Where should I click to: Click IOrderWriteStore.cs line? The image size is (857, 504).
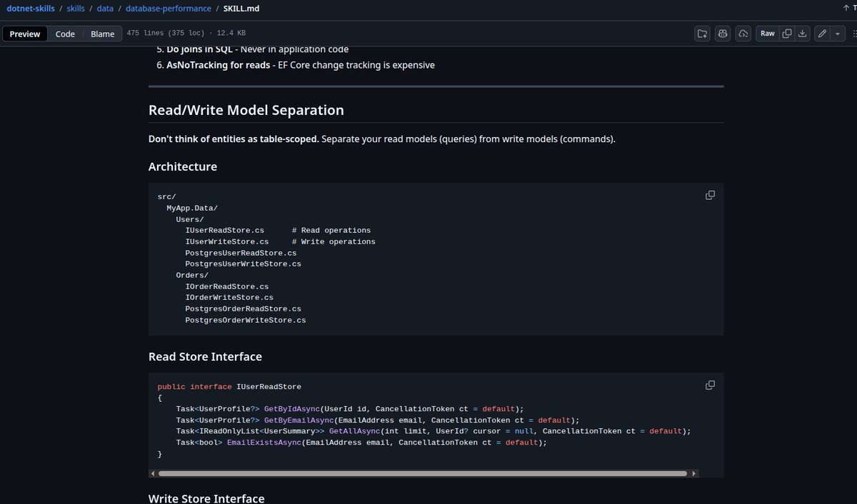pyautogui.click(x=229, y=297)
